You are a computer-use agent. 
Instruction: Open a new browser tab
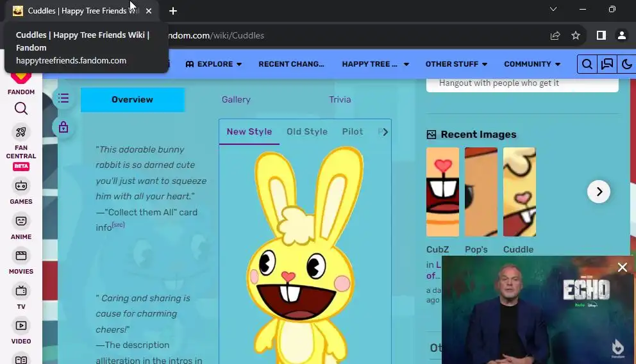point(173,11)
